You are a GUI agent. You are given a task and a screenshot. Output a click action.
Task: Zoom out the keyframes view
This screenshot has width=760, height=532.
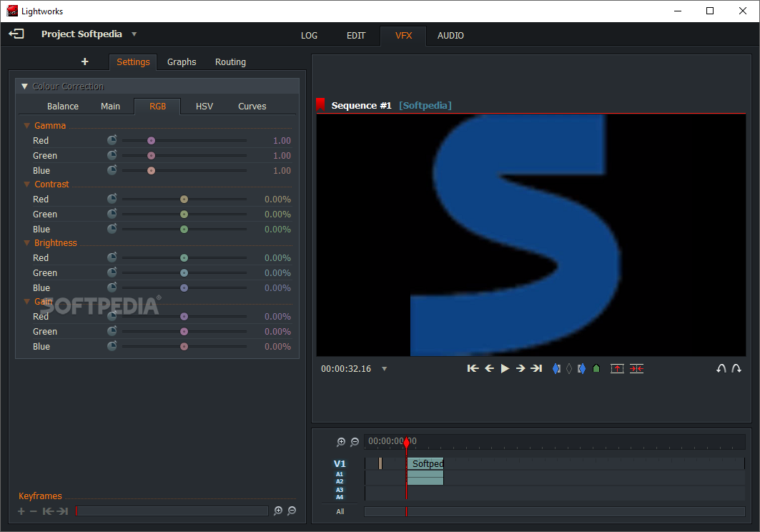(x=292, y=511)
